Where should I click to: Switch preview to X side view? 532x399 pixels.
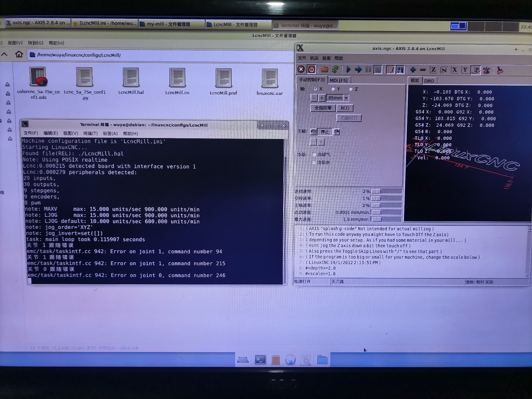[454, 70]
